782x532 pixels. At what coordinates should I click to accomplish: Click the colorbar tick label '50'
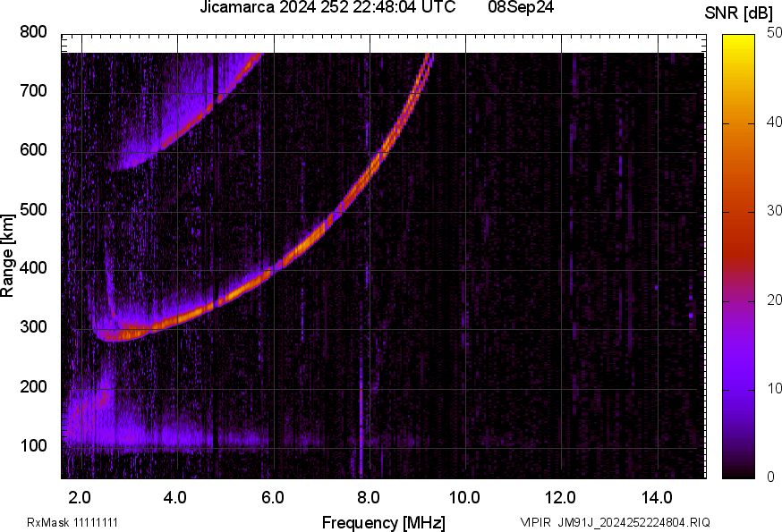coord(774,33)
